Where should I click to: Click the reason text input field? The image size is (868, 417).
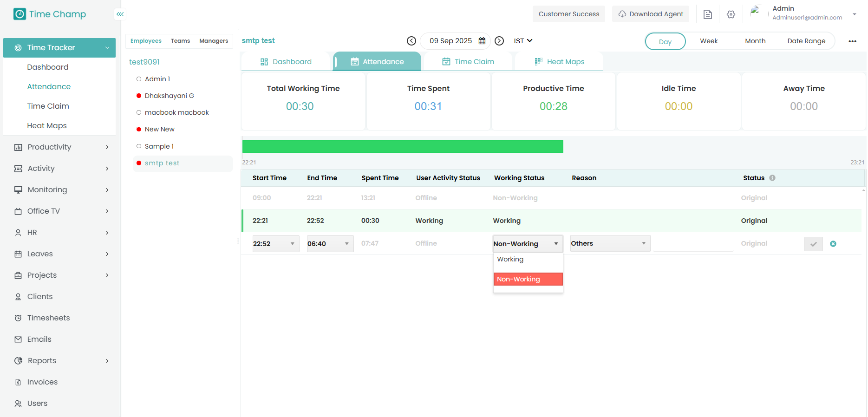click(693, 243)
